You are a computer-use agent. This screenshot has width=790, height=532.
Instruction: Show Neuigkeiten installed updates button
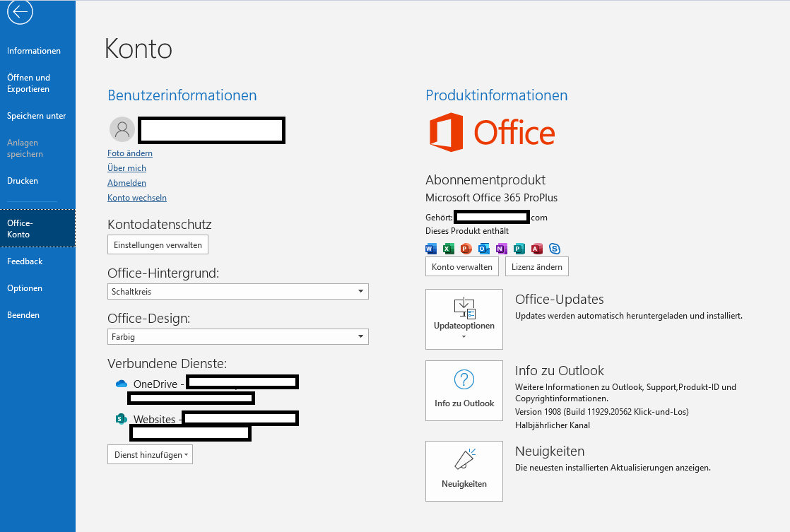click(x=464, y=471)
